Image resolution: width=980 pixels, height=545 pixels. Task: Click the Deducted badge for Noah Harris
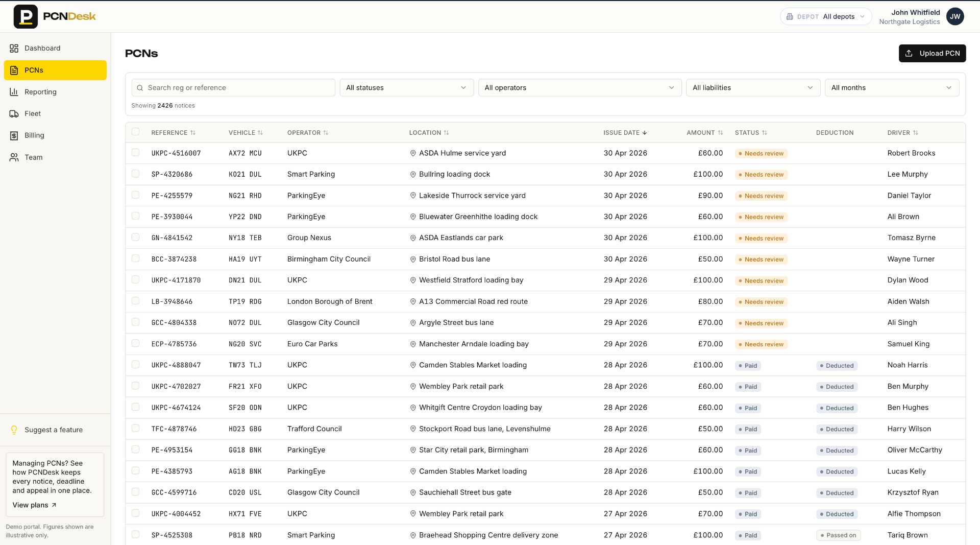click(x=837, y=366)
